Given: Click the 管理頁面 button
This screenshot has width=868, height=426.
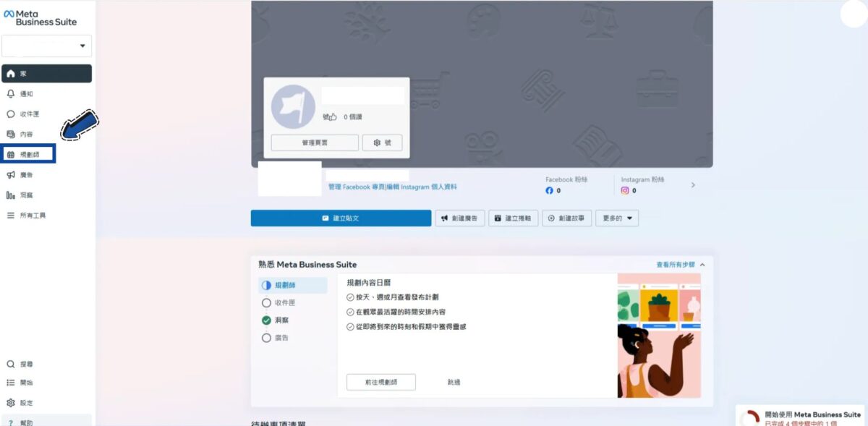Looking at the screenshot, I should coord(315,142).
